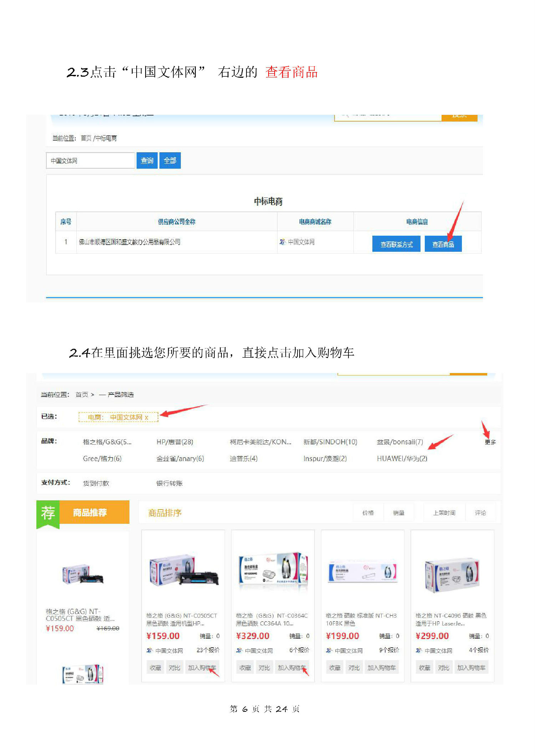
Task: Select brand 迪普乐(4) filter
Action: pos(244,459)
